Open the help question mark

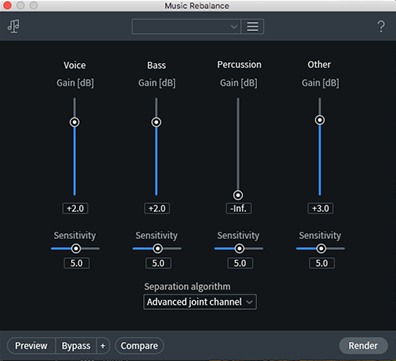coord(381,26)
